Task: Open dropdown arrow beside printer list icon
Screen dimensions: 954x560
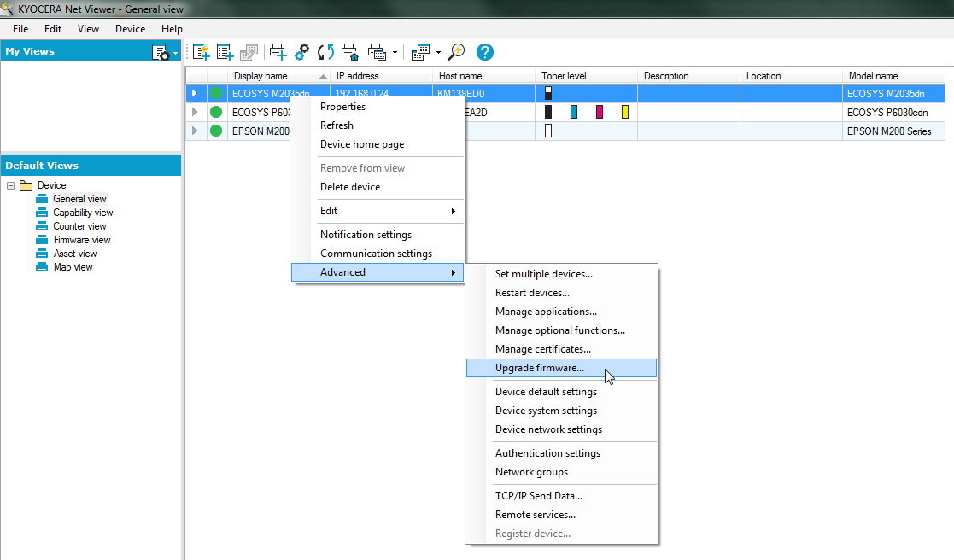Action: point(395,53)
